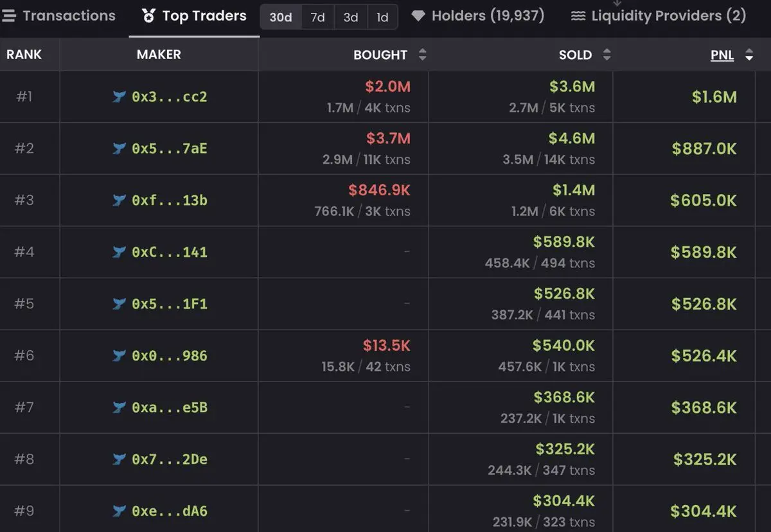Viewport: 771px width, 532px height.
Task: Click the whale icon next to 0x3...cc2
Action: [119, 97]
